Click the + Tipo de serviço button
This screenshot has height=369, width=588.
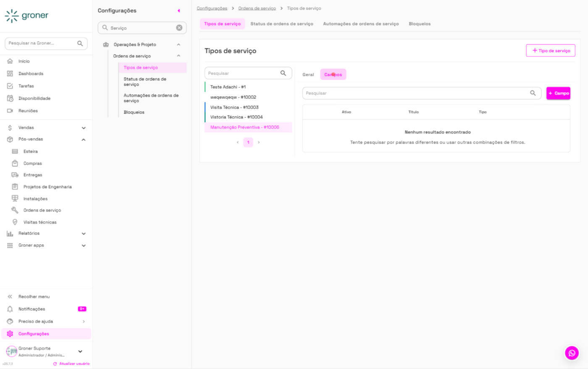tap(551, 50)
